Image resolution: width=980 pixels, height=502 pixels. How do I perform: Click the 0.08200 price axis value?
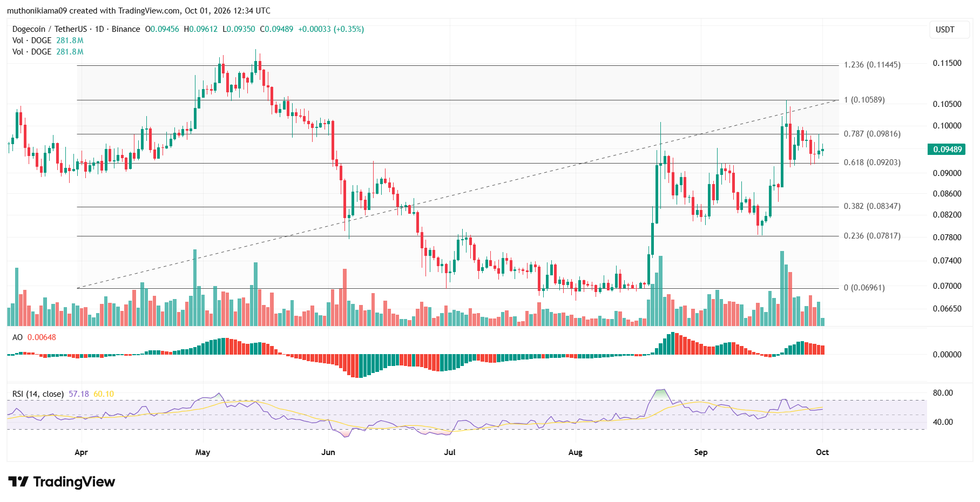click(x=947, y=215)
